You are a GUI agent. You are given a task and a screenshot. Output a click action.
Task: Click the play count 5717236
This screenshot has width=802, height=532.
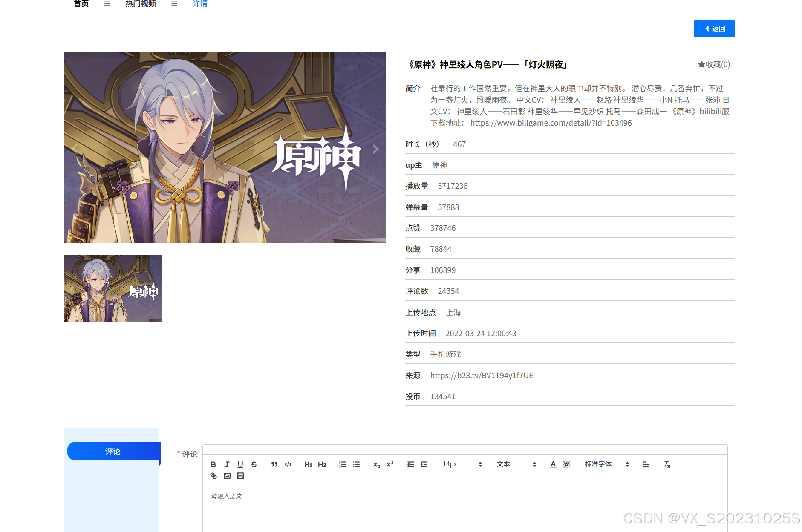(x=453, y=186)
